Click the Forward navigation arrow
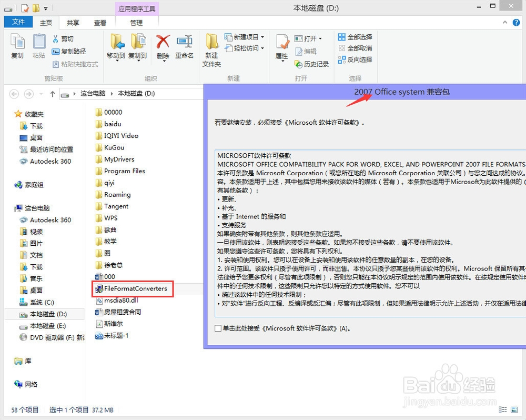526x420 pixels. [29, 94]
